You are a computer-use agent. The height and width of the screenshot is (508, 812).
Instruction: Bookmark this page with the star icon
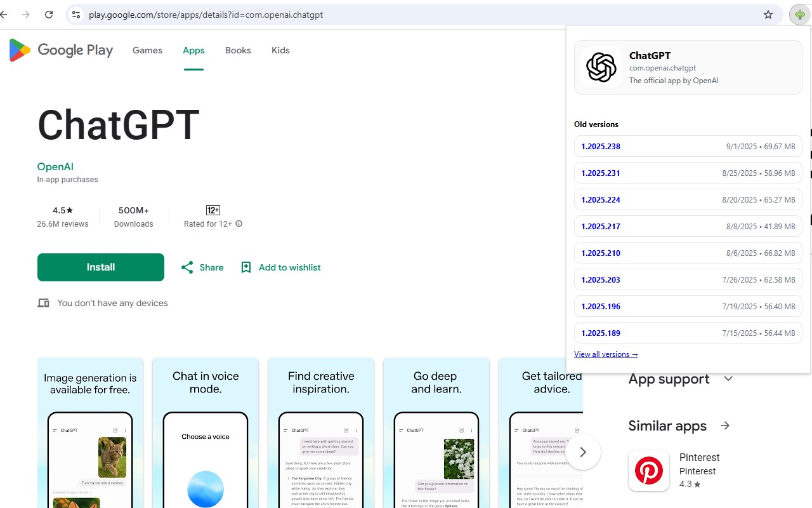768,15
